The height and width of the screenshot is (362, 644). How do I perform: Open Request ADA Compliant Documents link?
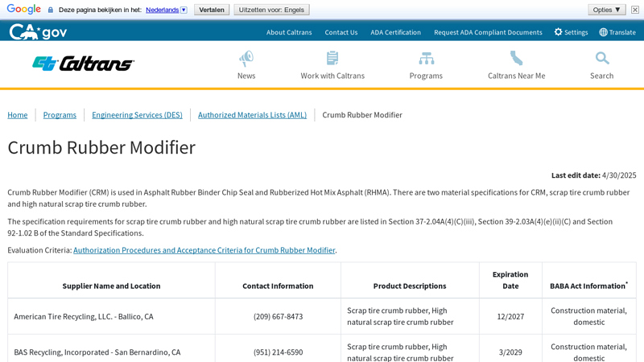[x=488, y=32]
